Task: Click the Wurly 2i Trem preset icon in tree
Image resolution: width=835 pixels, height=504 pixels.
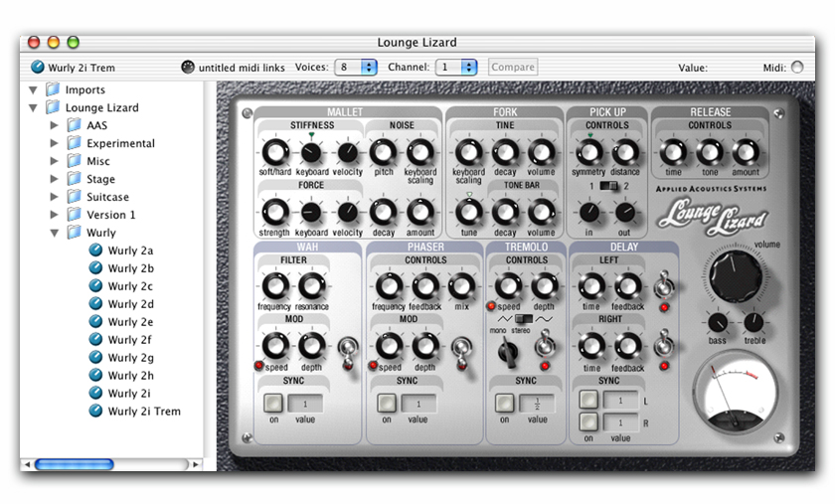Action: point(95,411)
